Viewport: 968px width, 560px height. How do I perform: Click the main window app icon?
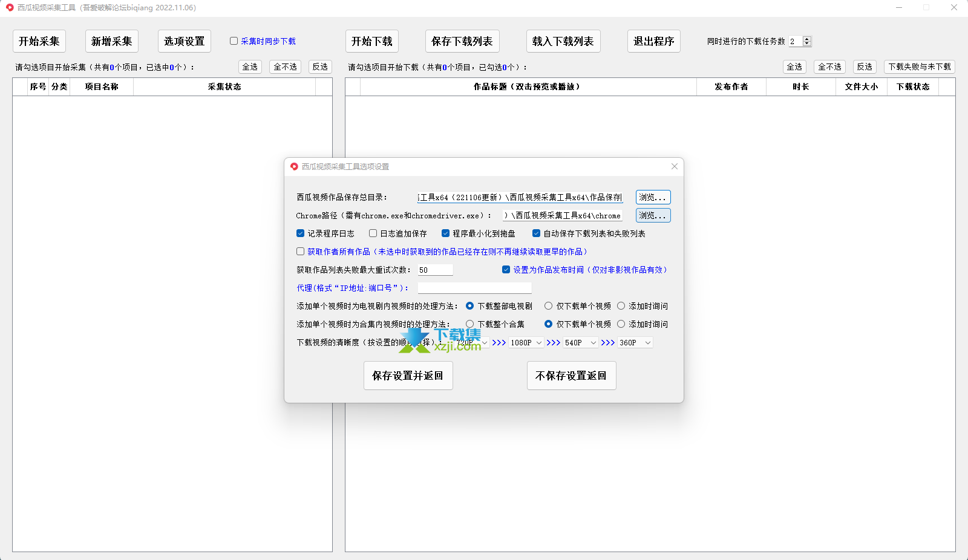10,7
